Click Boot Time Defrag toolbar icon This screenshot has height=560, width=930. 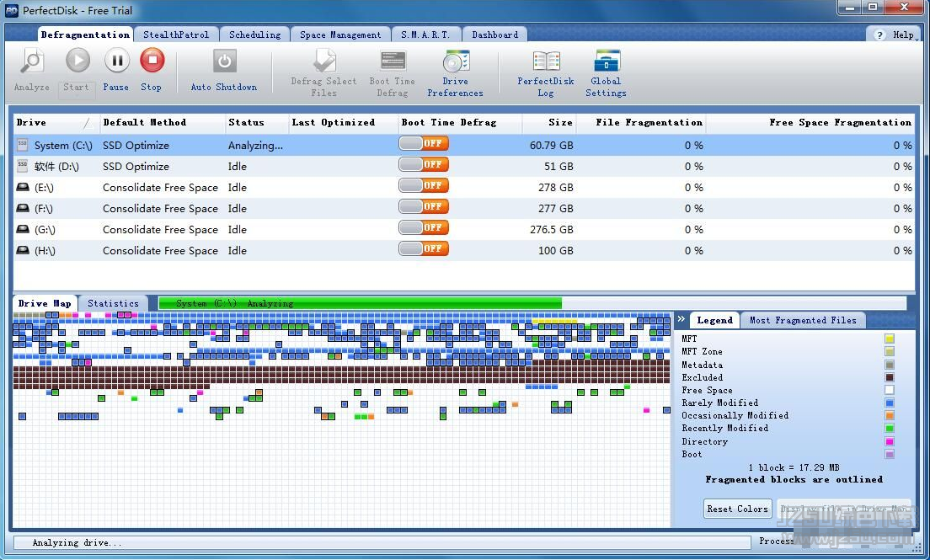393,61
